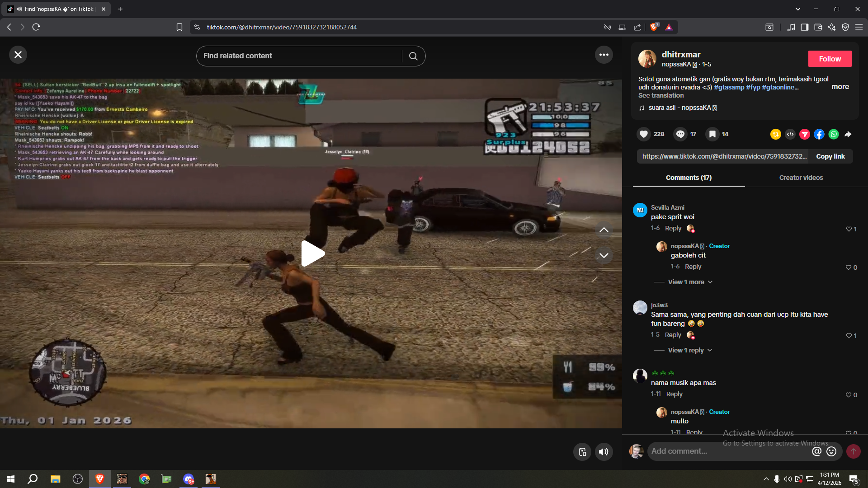Send to friends with red icon

pos(804,134)
